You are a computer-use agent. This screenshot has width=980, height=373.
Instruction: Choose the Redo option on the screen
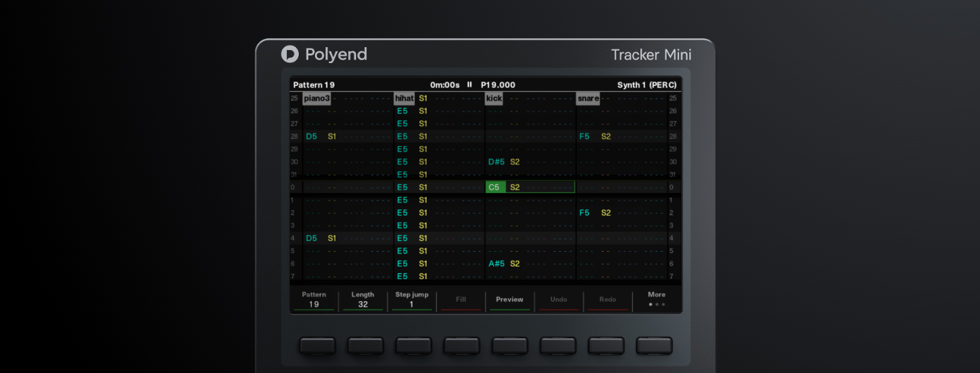[608, 300]
